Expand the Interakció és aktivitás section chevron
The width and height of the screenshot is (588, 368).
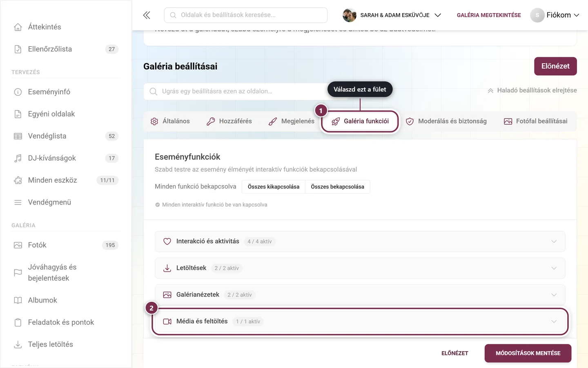tap(554, 242)
